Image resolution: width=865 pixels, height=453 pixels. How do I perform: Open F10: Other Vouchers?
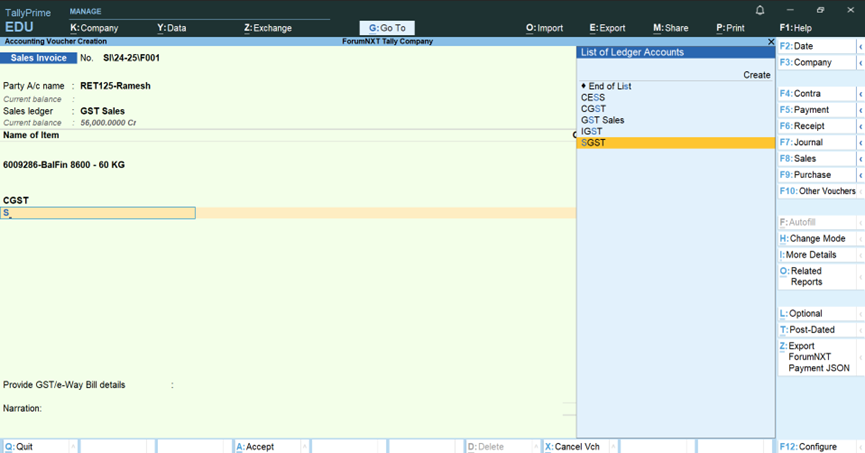click(818, 191)
